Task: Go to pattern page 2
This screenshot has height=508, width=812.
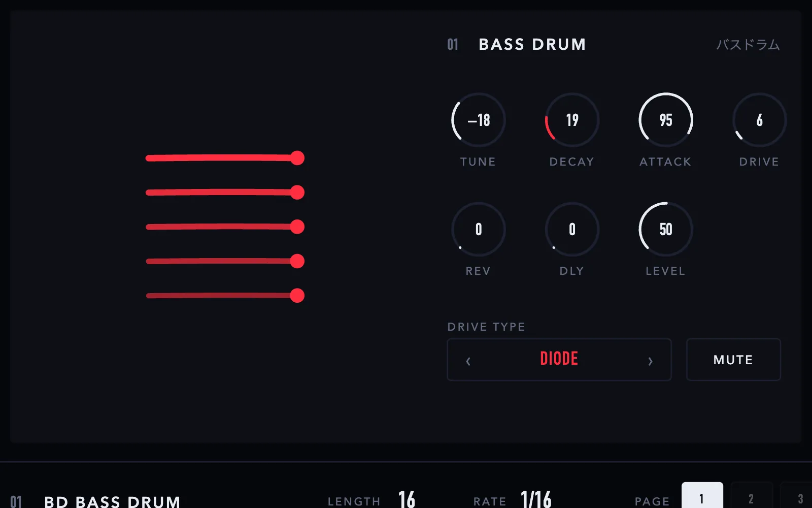Action: 751,496
